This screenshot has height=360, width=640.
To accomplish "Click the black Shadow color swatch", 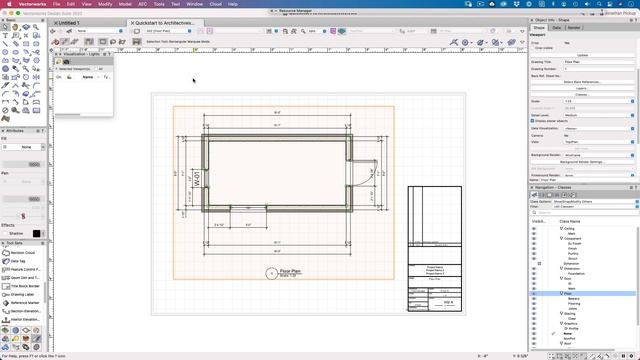I will (36, 233).
